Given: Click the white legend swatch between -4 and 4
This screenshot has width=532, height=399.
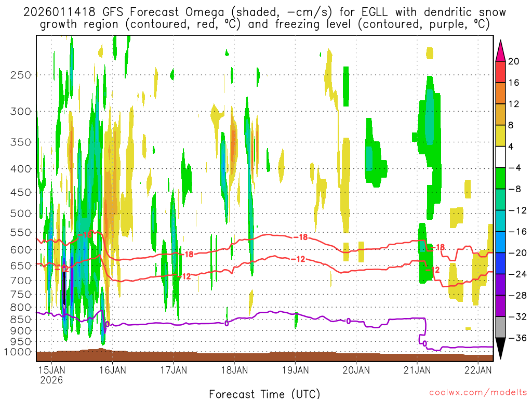Looking at the screenshot, I should (500, 157).
